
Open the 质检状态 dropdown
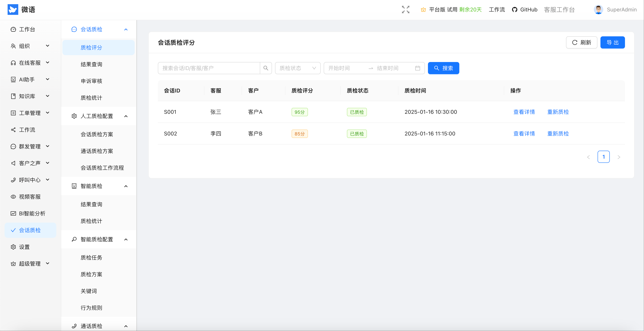click(x=297, y=68)
